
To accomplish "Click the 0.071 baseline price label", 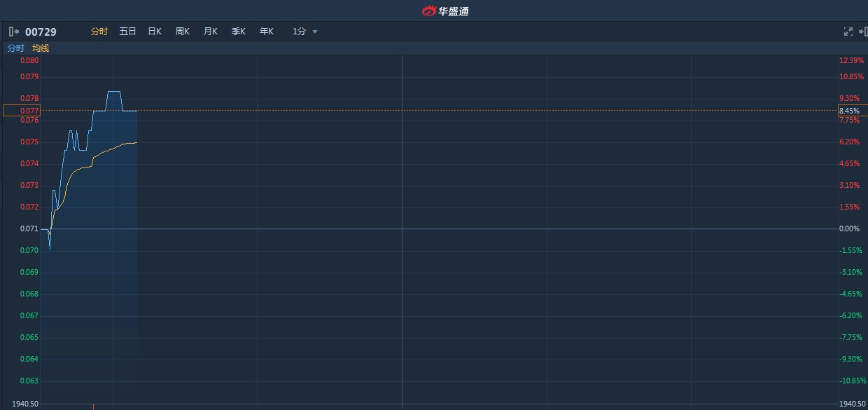I will point(29,228).
